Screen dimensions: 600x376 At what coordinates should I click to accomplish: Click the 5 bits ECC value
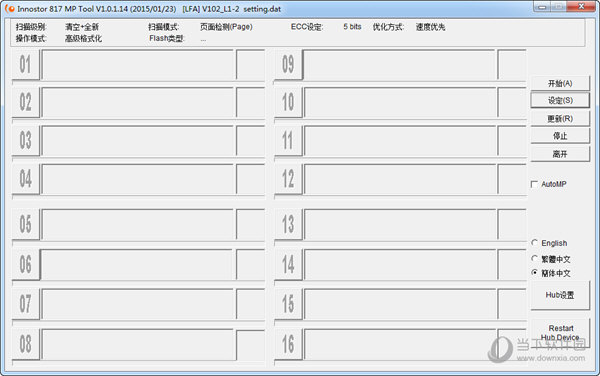pyautogui.click(x=352, y=27)
